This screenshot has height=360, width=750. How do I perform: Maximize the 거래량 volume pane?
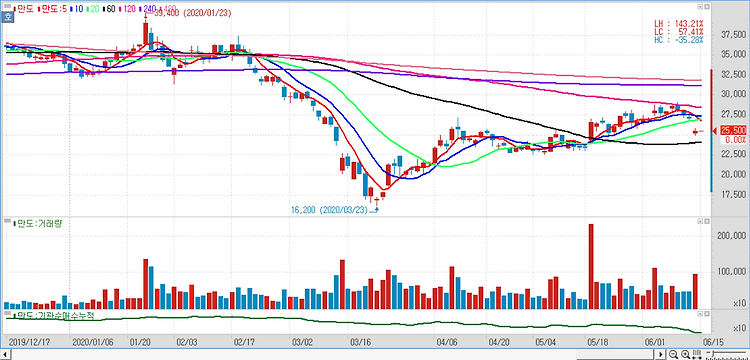(x=707, y=222)
